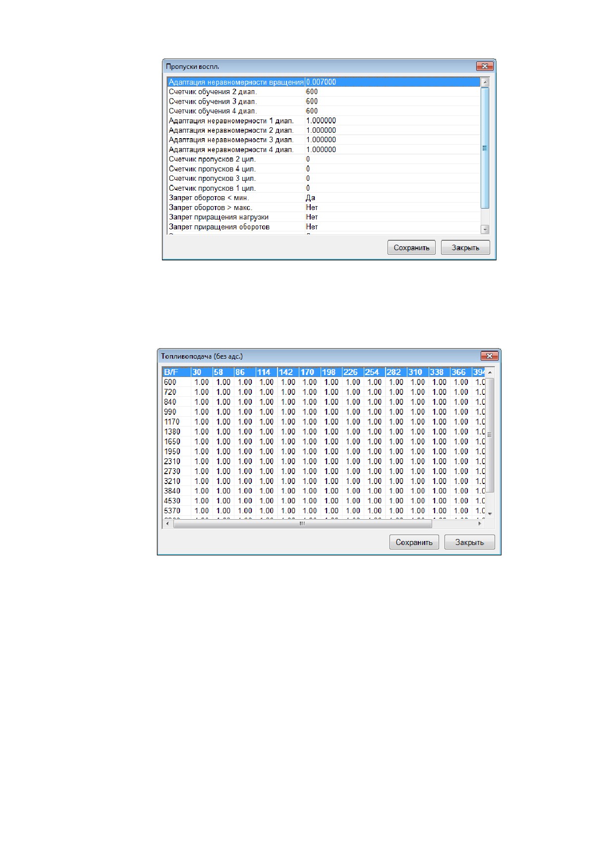Screen dimensions: 614x868
Task: Click column header 366 in fuel table
Action: click(x=461, y=372)
